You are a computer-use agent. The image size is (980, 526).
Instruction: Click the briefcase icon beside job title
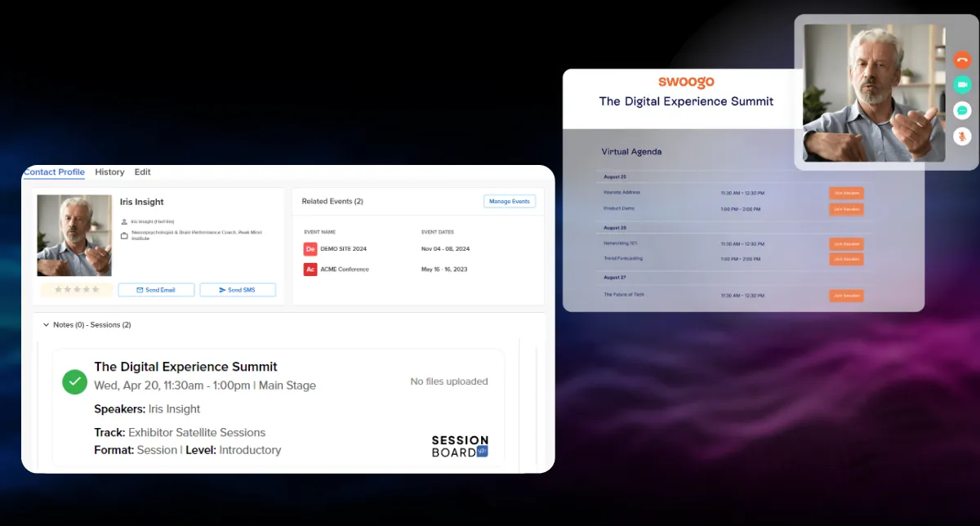point(124,236)
